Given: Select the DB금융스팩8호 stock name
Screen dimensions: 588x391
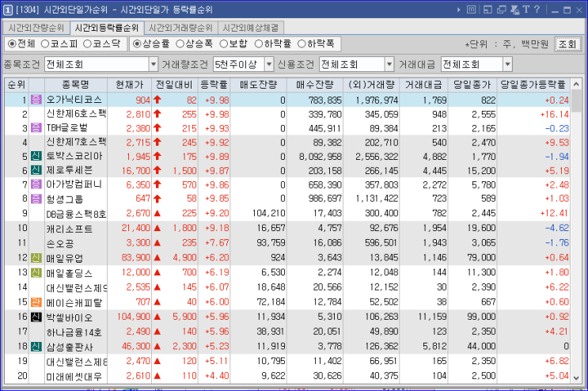Looking at the screenshot, I should coord(76,214).
